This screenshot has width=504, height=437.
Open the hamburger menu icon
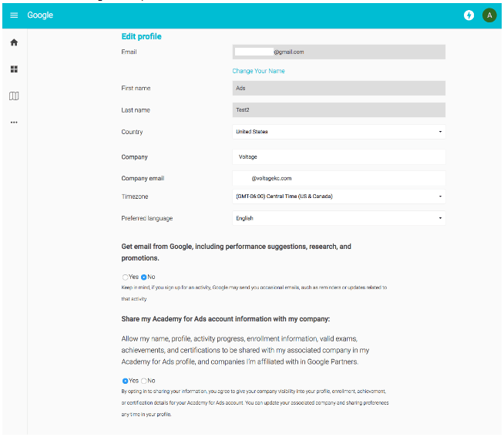click(x=14, y=15)
